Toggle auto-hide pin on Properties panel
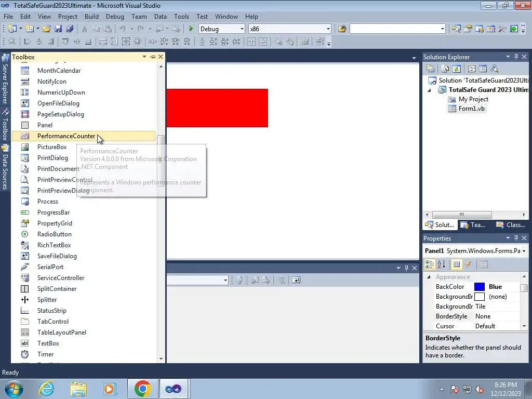The height and width of the screenshot is (399, 532). pos(516,238)
